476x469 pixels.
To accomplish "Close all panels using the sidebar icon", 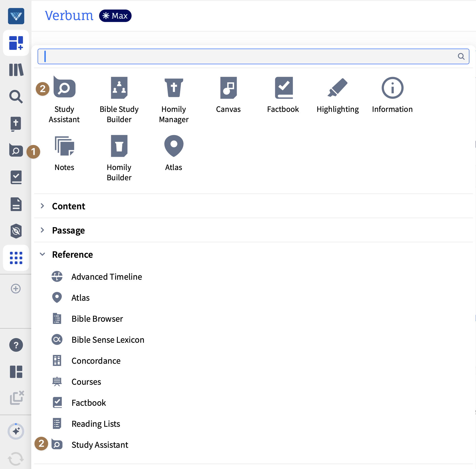I will pyautogui.click(x=17, y=398).
